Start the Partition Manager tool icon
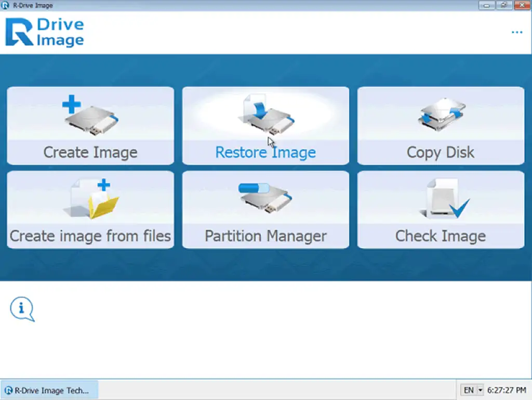The height and width of the screenshot is (400, 532). (x=265, y=198)
